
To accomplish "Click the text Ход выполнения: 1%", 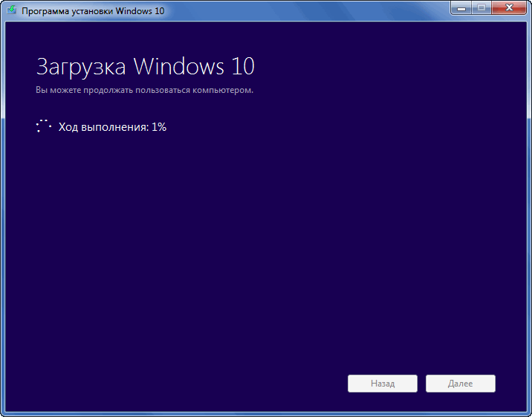I will pyautogui.click(x=112, y=127).
